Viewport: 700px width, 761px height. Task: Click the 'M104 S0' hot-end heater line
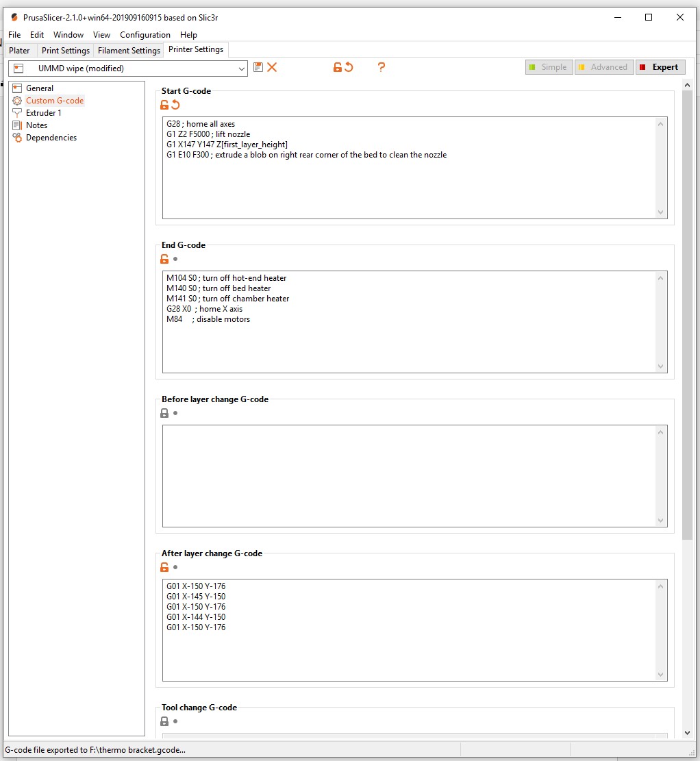click(226, 278)
